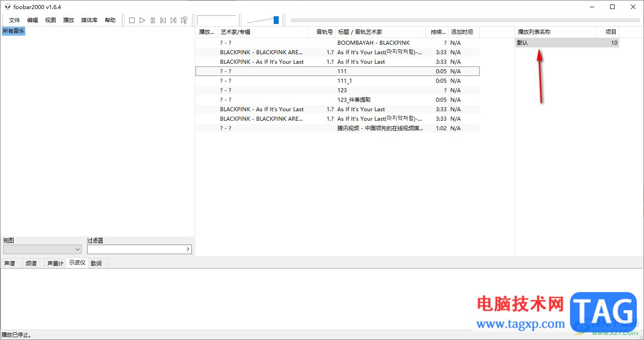This screenshot has height=340, width=644.
Task: Click the 播放 column header in playlist
Action: pyautogui.click(x=207, y=32)
